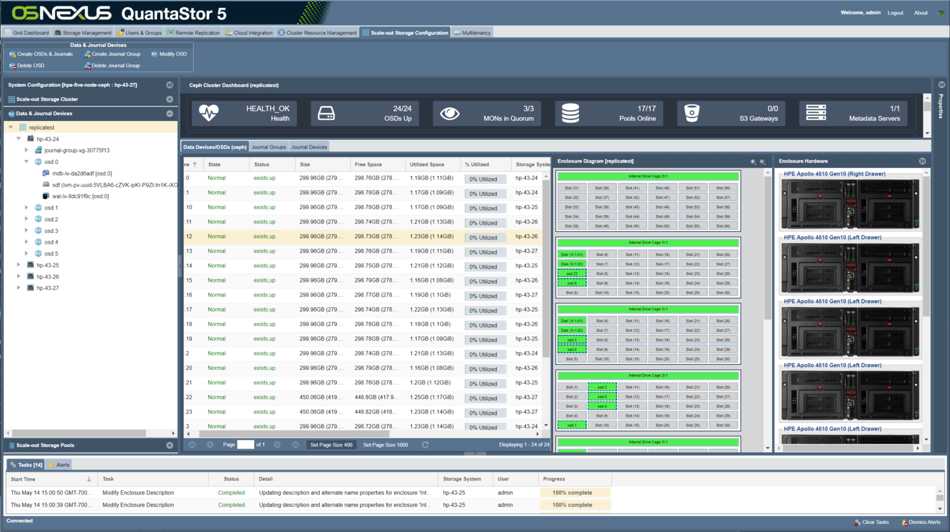Click the refresh icon in pagination bar
Viewport: 950px width, 532px height.
click(x=425, y=445)
